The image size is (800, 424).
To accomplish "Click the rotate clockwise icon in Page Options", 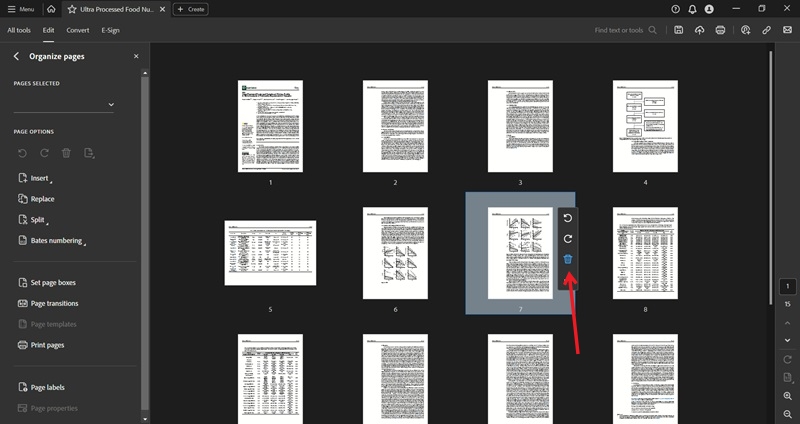I will [44, 153].
